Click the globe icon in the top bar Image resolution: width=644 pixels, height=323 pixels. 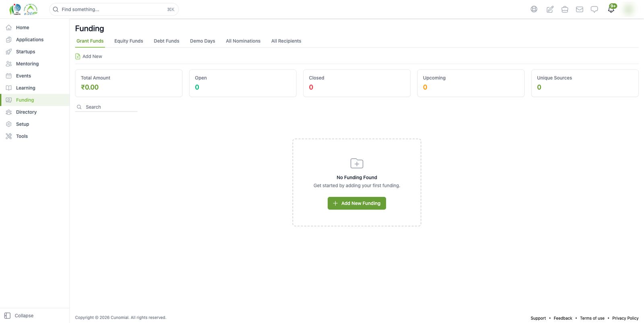click(534, 9)
